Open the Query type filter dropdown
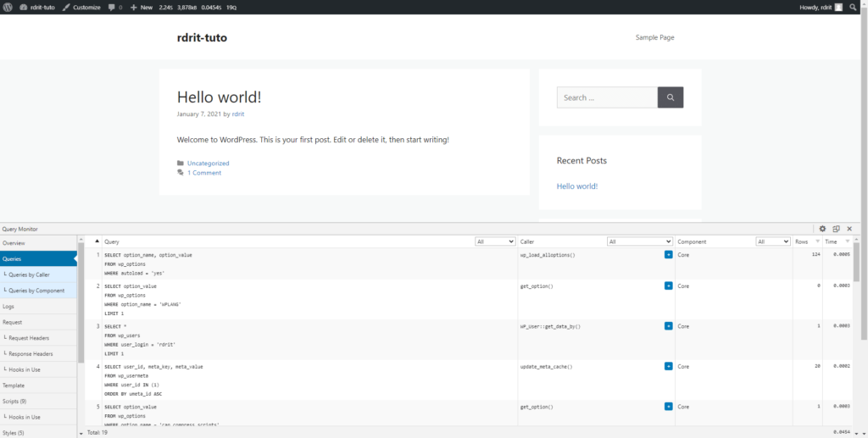 pos(495,241)
